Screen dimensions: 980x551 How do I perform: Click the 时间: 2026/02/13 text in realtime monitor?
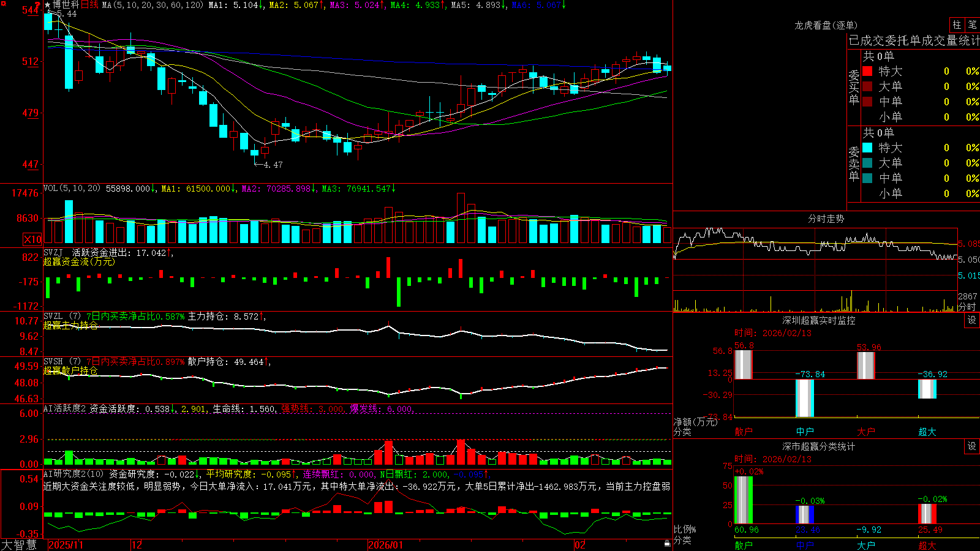[x=773, y=333]
